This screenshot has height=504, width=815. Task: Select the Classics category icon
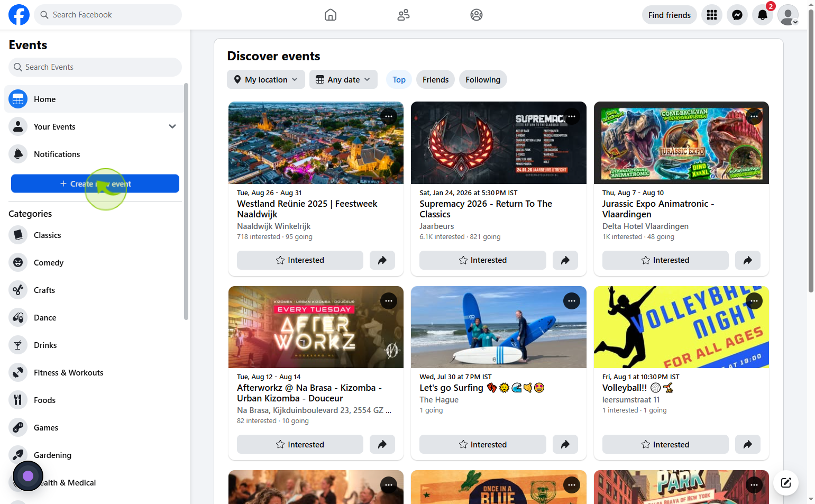18,235
